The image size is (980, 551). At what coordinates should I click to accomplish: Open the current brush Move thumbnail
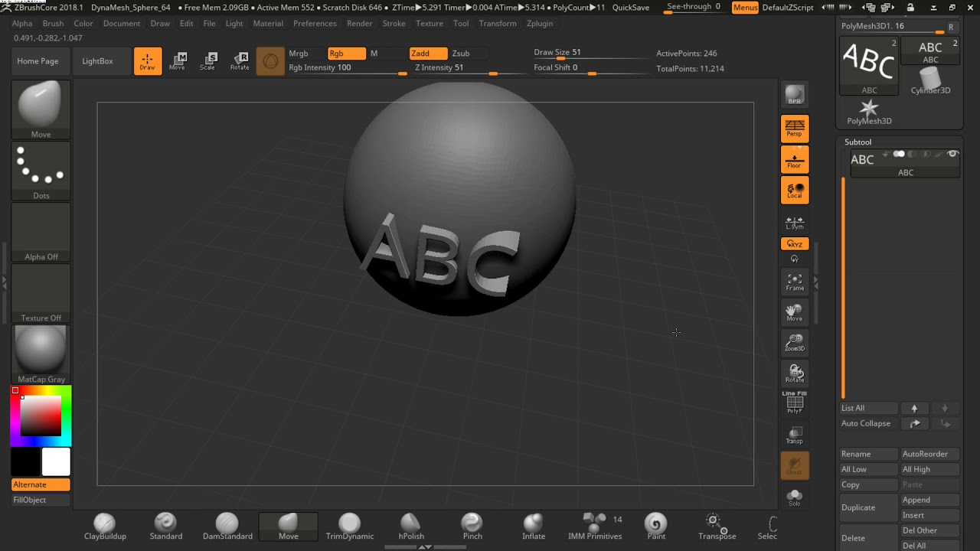point(41,110)
